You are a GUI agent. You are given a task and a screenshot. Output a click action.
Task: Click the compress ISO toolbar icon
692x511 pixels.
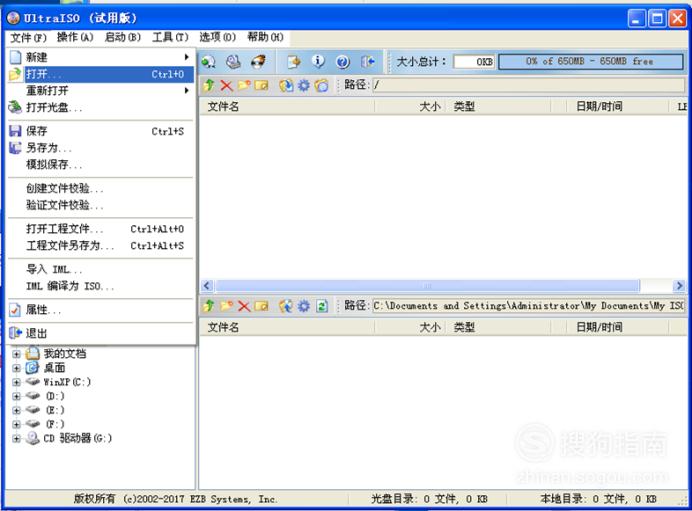pos(208,61)
